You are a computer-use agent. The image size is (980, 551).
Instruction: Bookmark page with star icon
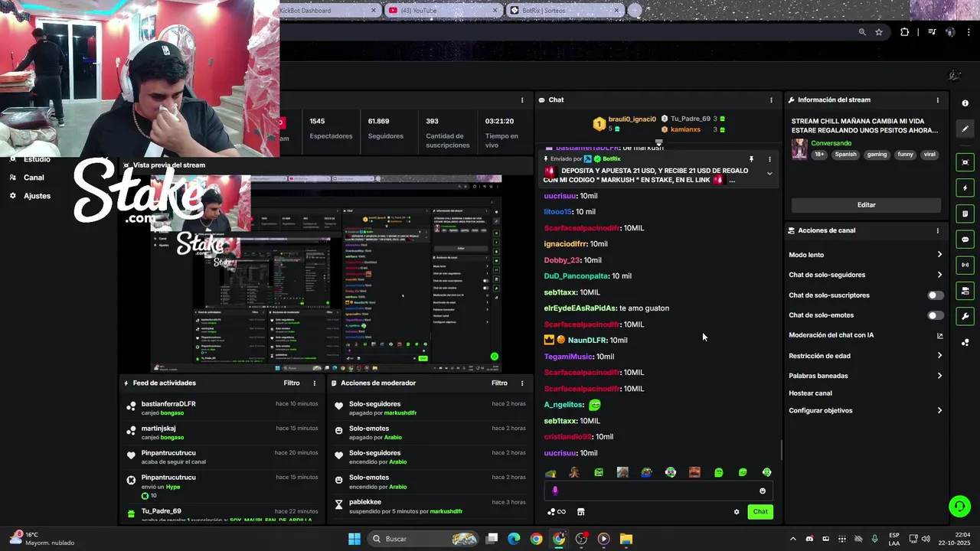tap(879, 32)
